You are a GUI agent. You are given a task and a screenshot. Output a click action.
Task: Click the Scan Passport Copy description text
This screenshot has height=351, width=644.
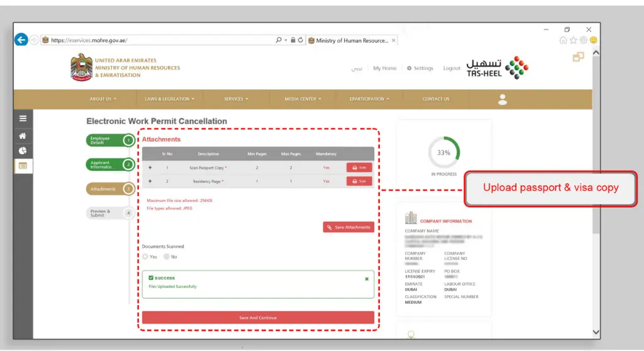(x=206, y=168)
